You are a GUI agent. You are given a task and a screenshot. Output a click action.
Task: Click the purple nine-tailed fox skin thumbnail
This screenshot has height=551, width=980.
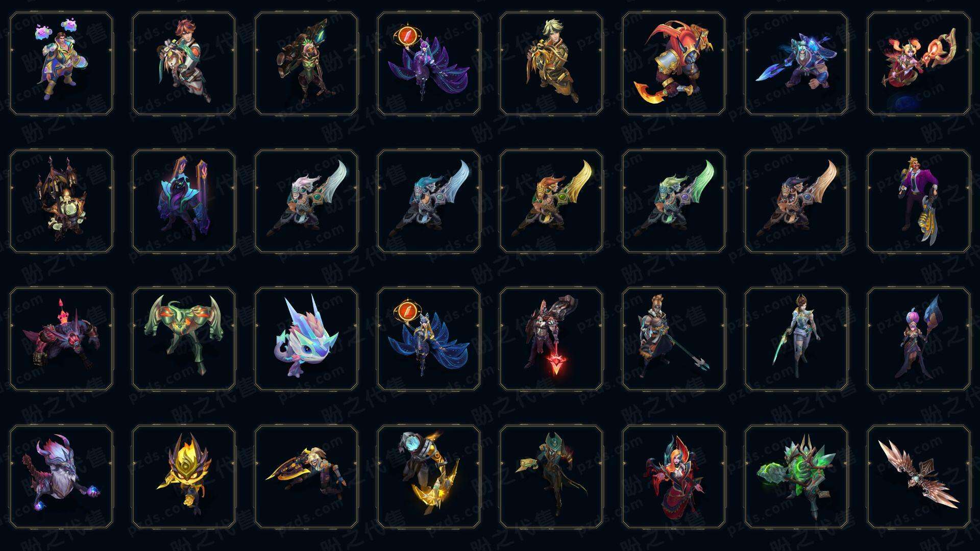point(429,63)
